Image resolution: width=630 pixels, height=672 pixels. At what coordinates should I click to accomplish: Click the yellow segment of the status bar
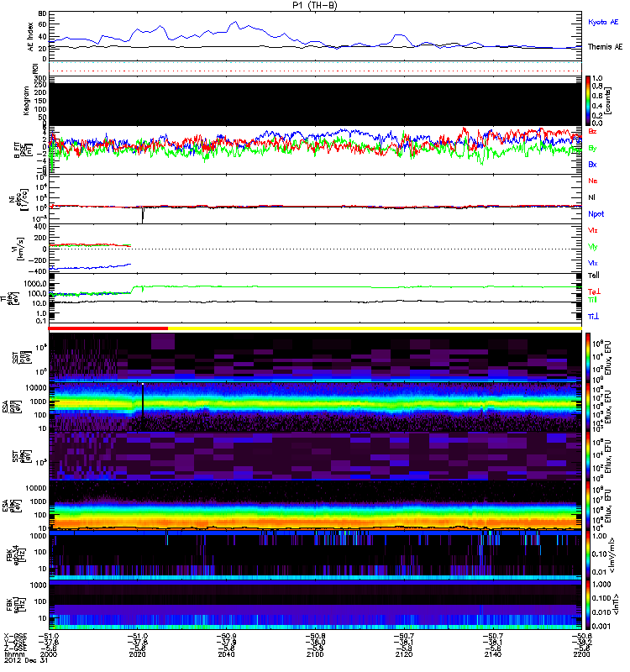point(375,328)
